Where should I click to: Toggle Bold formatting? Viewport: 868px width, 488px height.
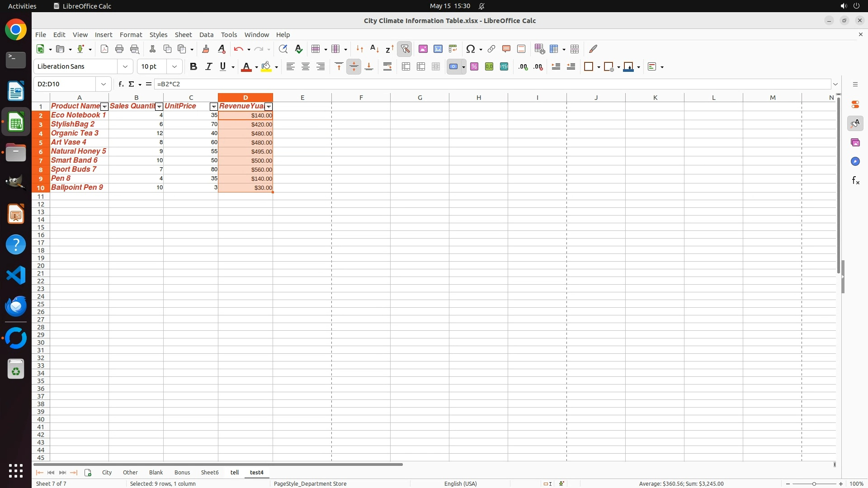click(193, 67)
